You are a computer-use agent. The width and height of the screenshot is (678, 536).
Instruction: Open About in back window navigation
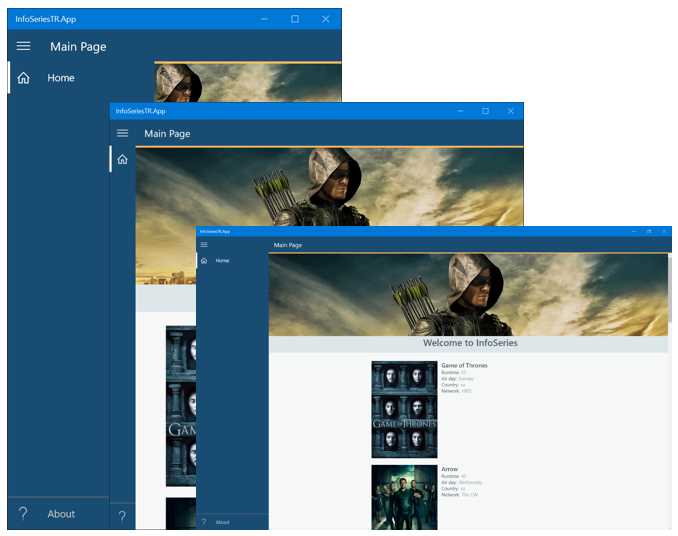click(x=61, y=514)
